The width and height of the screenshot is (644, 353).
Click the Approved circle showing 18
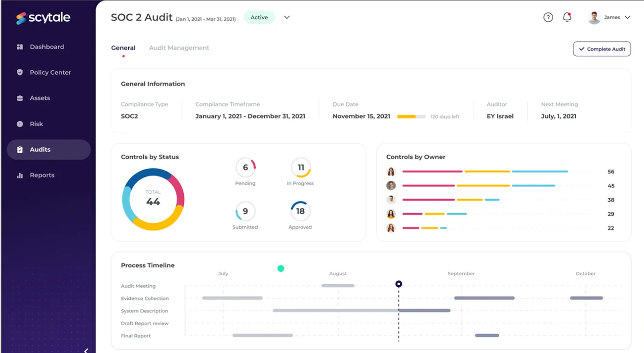coord(300,211)
